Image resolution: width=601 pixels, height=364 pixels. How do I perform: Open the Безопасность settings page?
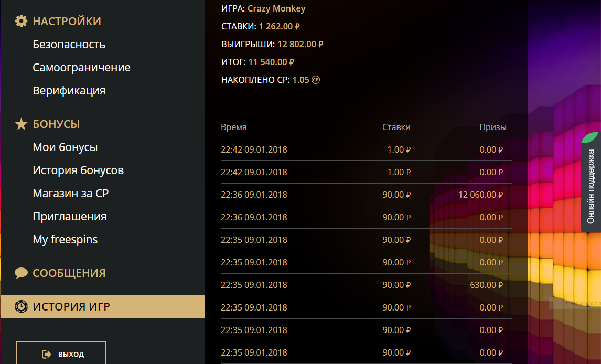69,45
